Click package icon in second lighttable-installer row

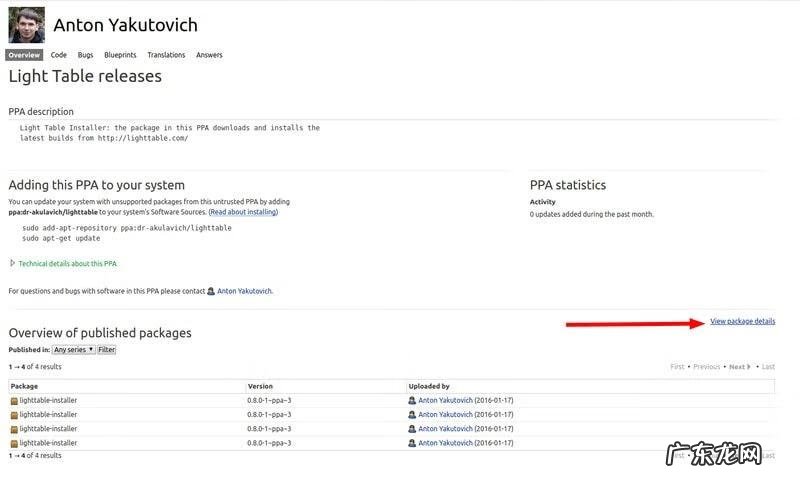pyautogui.click(x=14, y=415)
